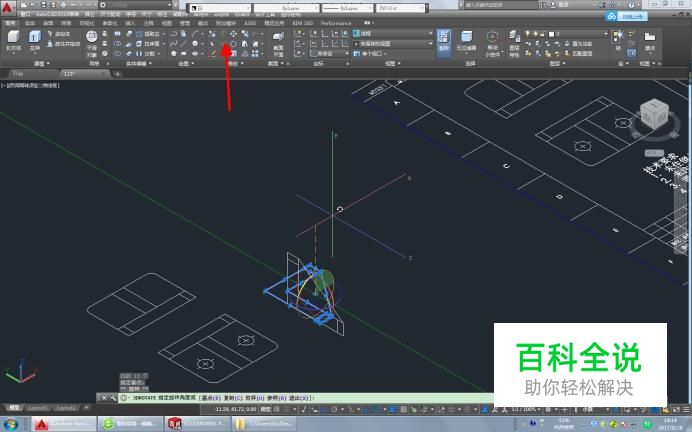This screenshot has width=692, height=432.
Task: Toggle the layer freeze sun icon in layer dropdown
Action: 535,34
